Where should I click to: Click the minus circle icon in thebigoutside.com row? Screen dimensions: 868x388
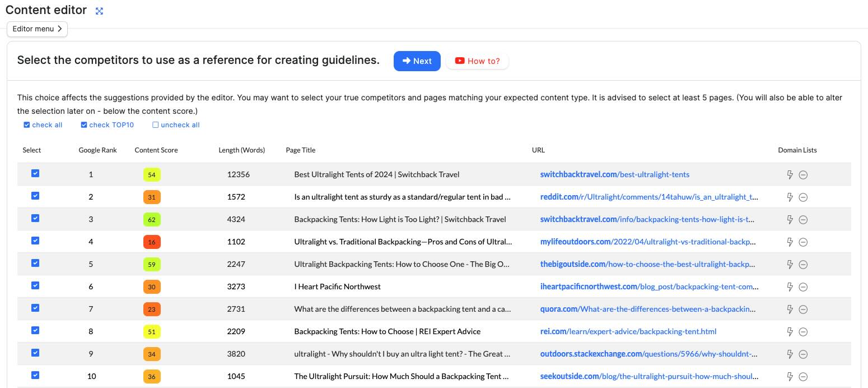pos(803,265)
